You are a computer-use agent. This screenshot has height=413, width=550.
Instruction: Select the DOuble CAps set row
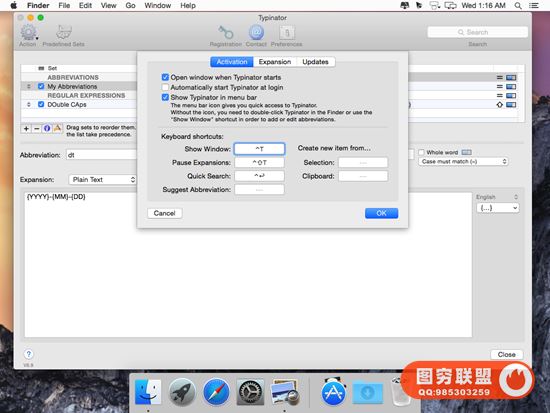(x=79, y=105)
